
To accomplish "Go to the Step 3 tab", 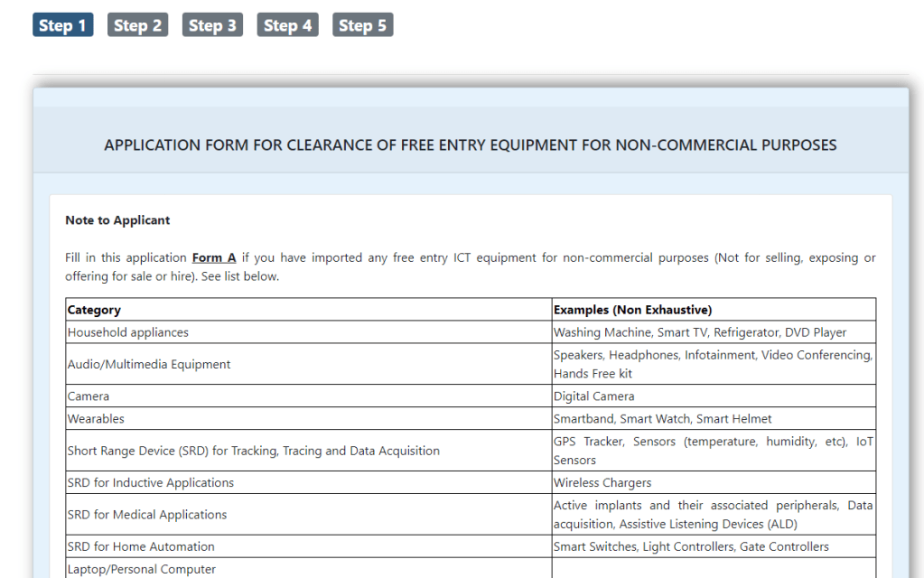I will [212, 25].
